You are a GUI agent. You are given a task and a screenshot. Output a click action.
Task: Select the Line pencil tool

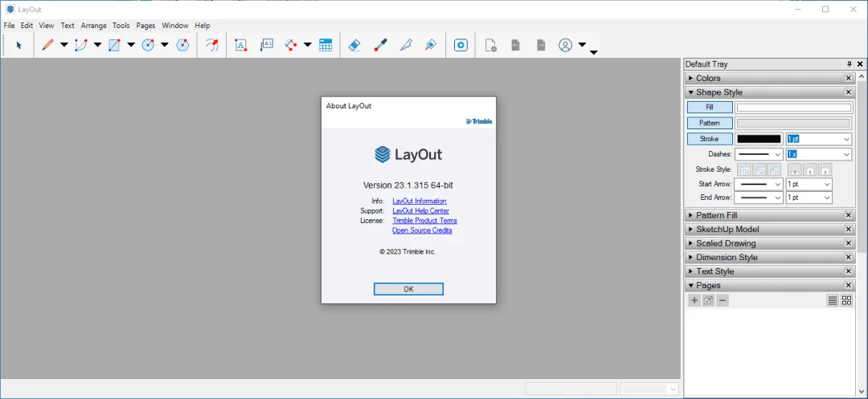(47, 45)
